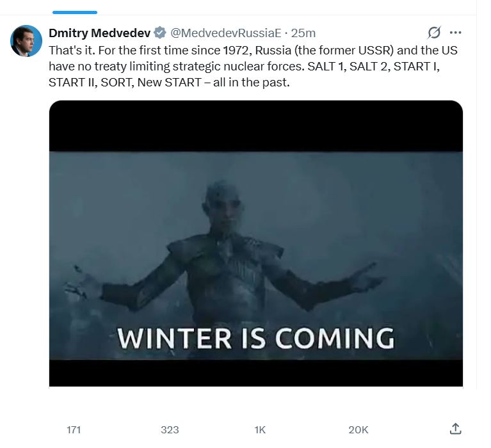Click the WINTER IS COMING caption
The image size is (491, 448).
click(255, 338)
